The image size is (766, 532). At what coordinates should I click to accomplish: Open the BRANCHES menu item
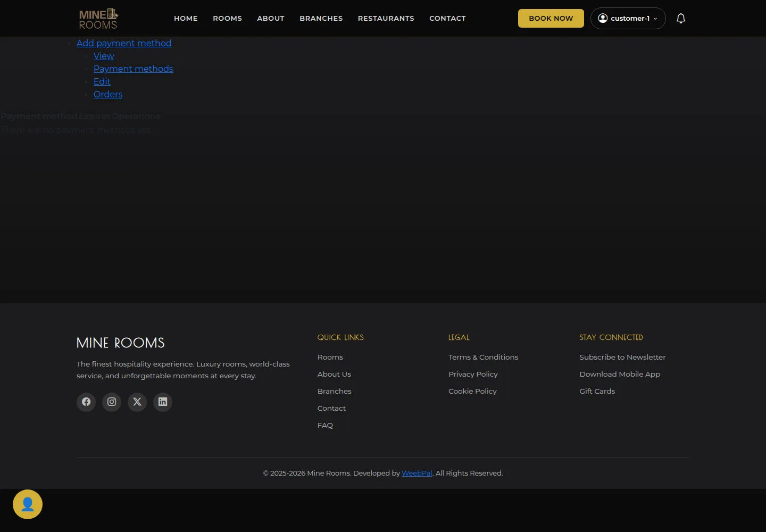[321, 18]
